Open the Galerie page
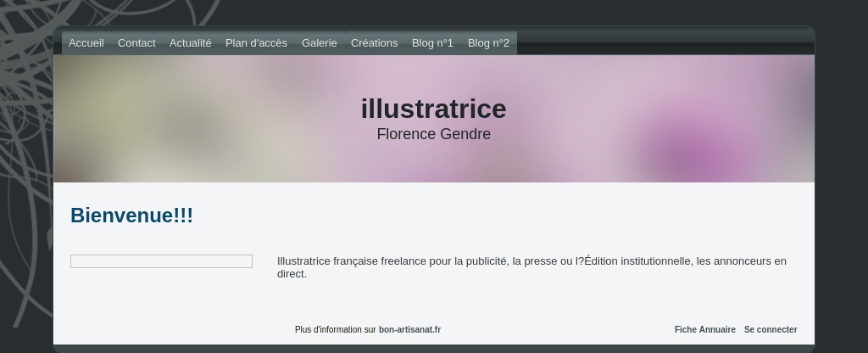The image size is (868, 353). click(x=320, y=43)
